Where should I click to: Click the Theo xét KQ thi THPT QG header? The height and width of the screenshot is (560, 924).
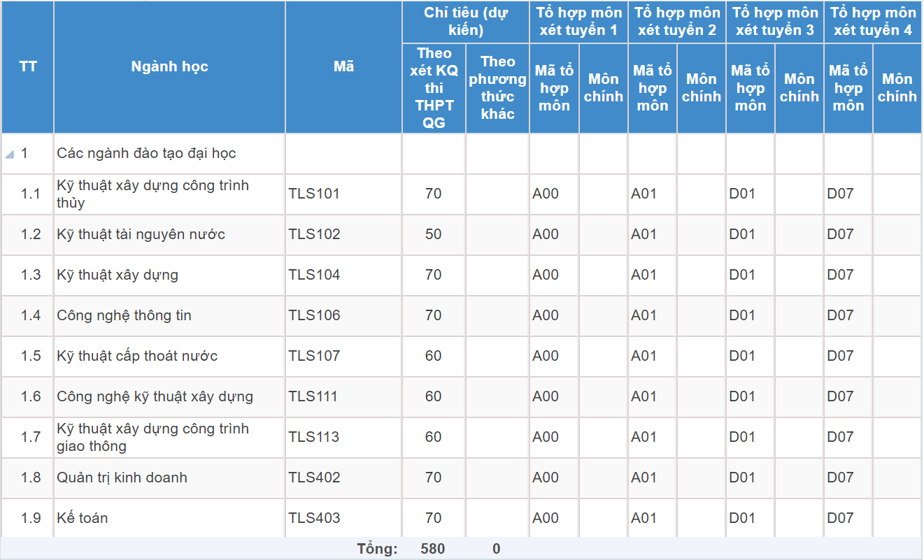click(434, 88)
